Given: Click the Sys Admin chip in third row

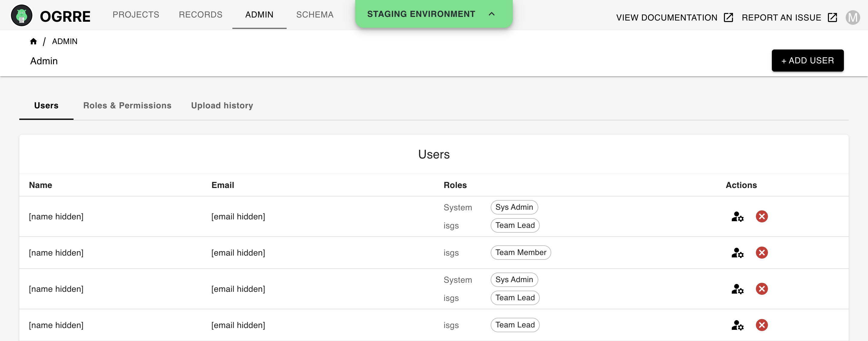Looking at the screenshot, I should click(514, 280).
